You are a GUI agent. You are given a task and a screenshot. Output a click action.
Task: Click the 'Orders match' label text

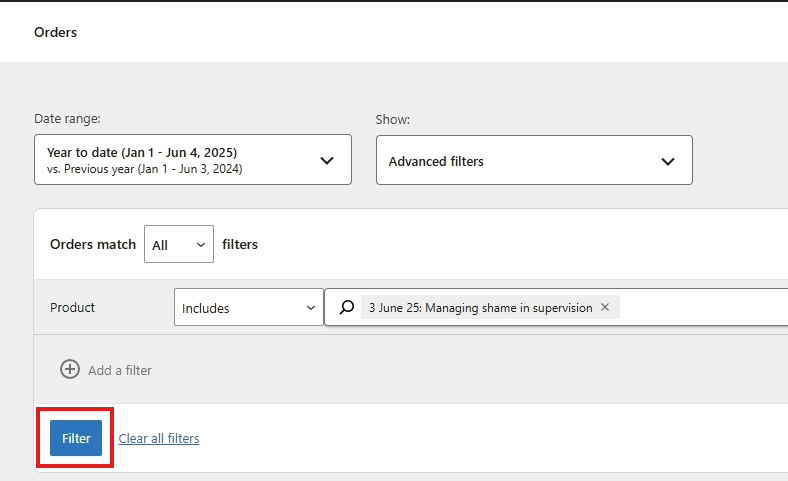click(x=93, y=244)
